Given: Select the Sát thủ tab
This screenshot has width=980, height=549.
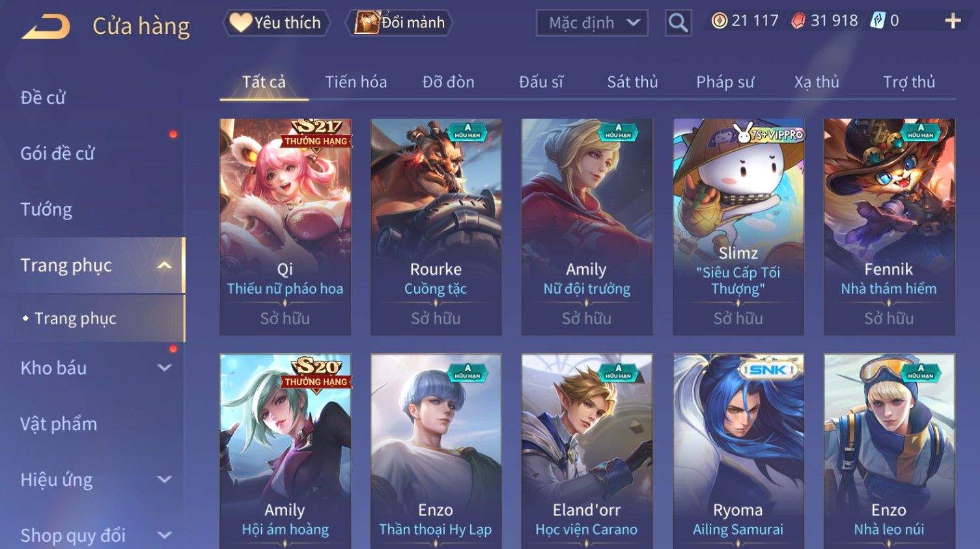Looking at the screenshot, I should (x=632, y=82).
